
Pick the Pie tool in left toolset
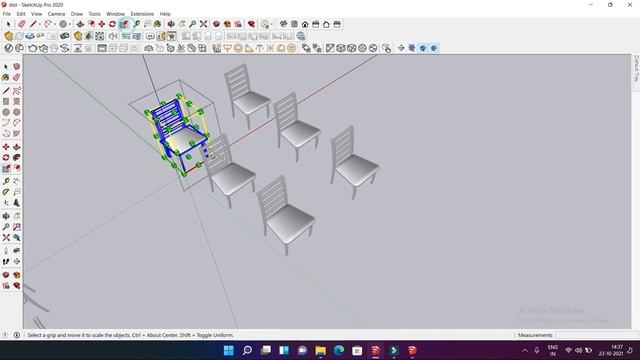click(x=16, y=133)
